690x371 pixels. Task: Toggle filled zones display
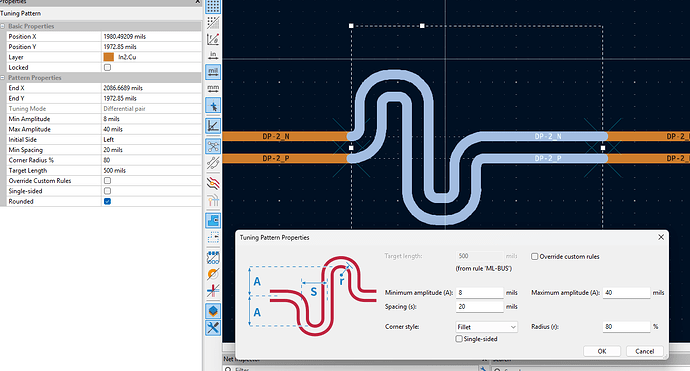coord(213,220)
